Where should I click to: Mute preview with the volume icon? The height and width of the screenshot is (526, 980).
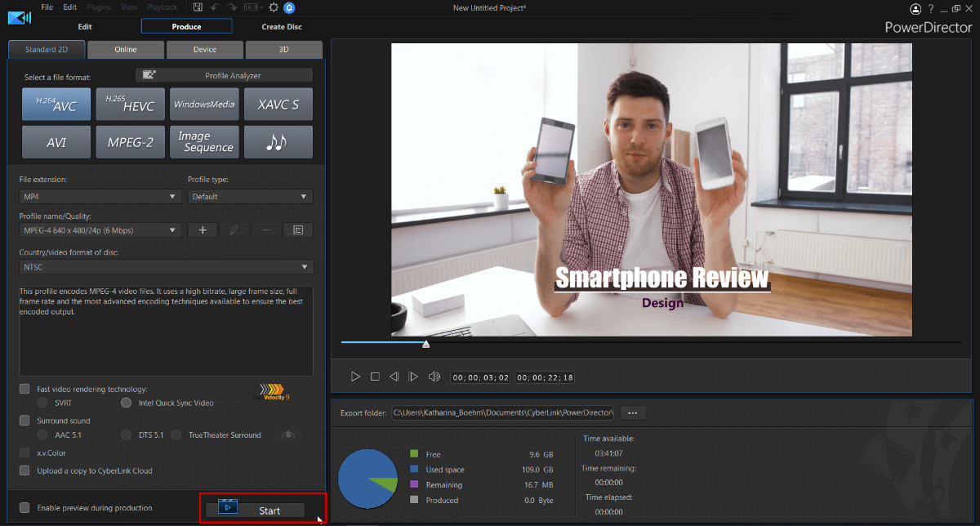pos(434,377)
